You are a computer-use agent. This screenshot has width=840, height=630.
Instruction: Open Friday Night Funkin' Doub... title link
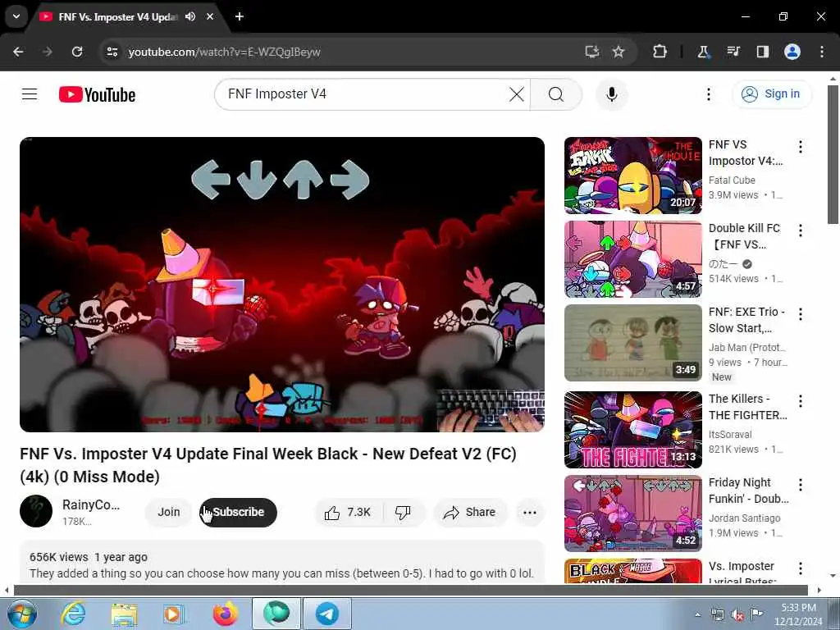tap(748, 491)
